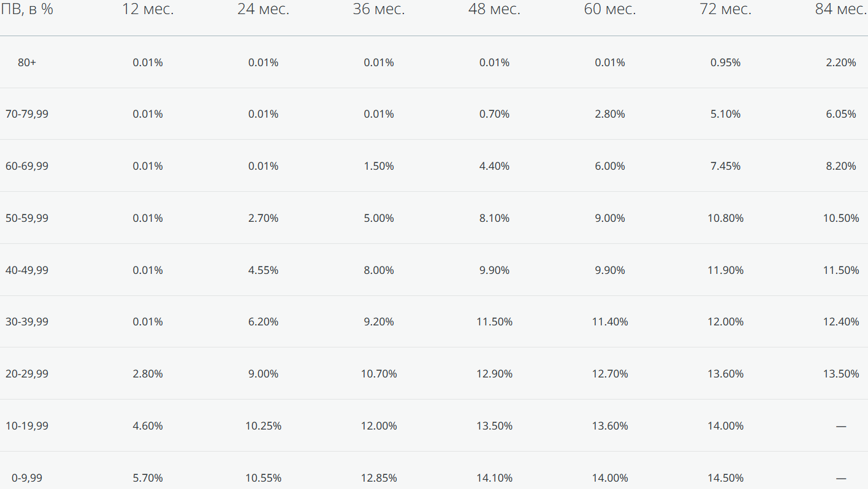Click the "0-9,99" row label
Viewport: 868px width, 489px height.
[x=27, y=478]
